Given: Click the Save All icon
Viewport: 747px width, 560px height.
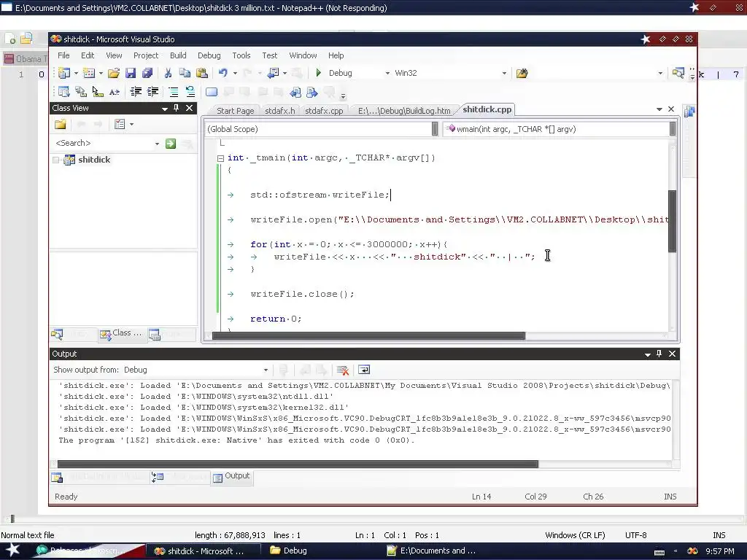Looking at the screenshot, I should pyautogui.click(x=147, y=73).
